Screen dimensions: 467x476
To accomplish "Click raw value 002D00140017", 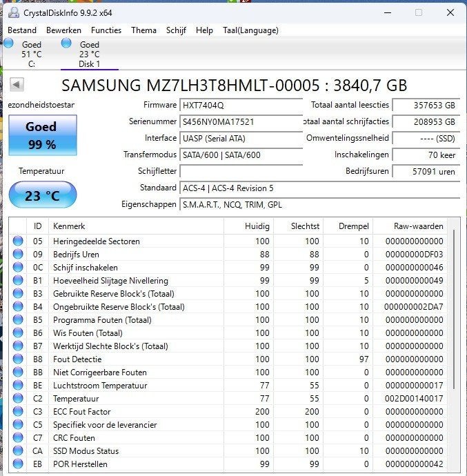I will [414, 399].
